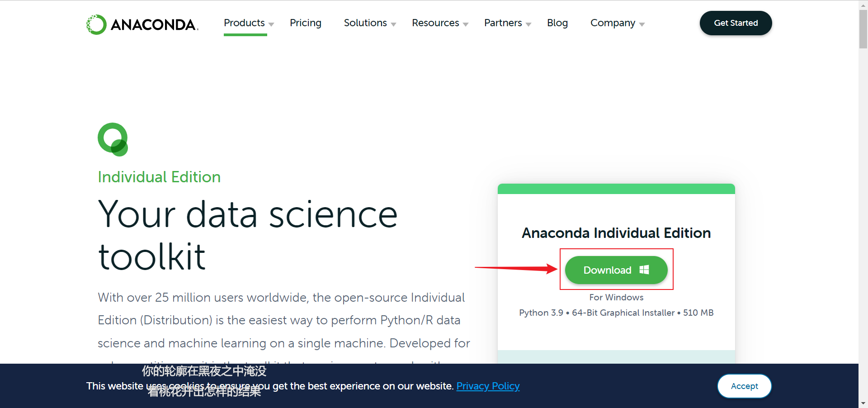Open the Partners menu
Image resolution: width=868 pixels, height=408 pixels.
click(503, 23)
